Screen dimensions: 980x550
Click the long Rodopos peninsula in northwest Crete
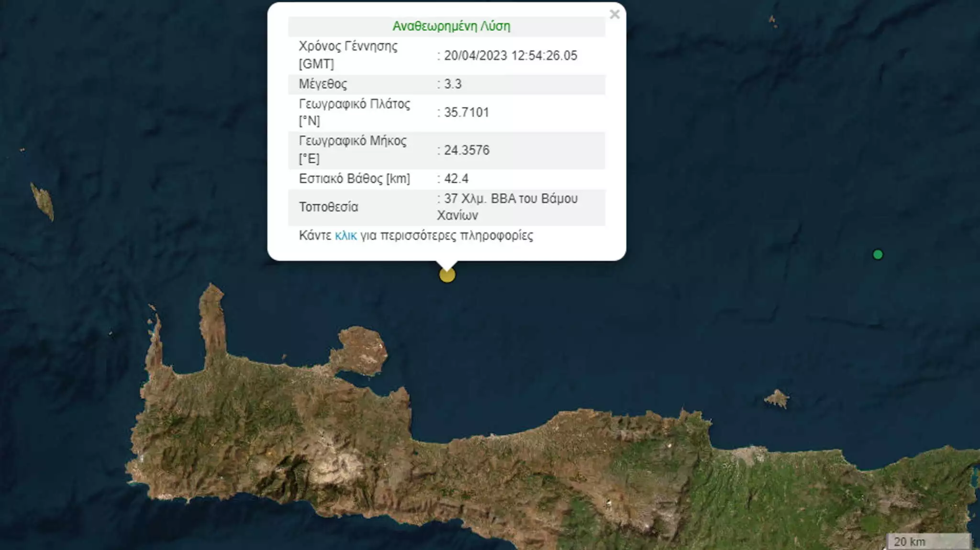pos(212,320)
